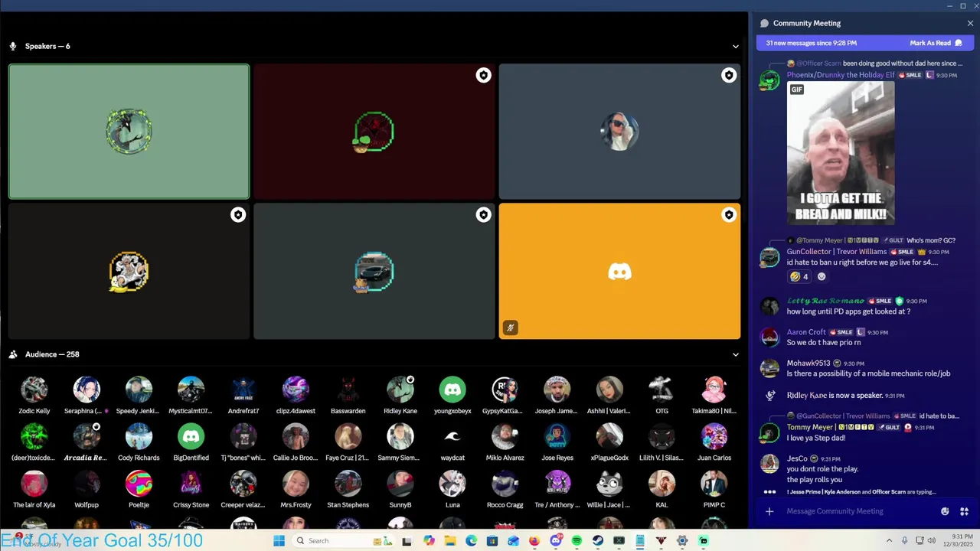
Task: Click the Mark As Read button
Action: 936,43
